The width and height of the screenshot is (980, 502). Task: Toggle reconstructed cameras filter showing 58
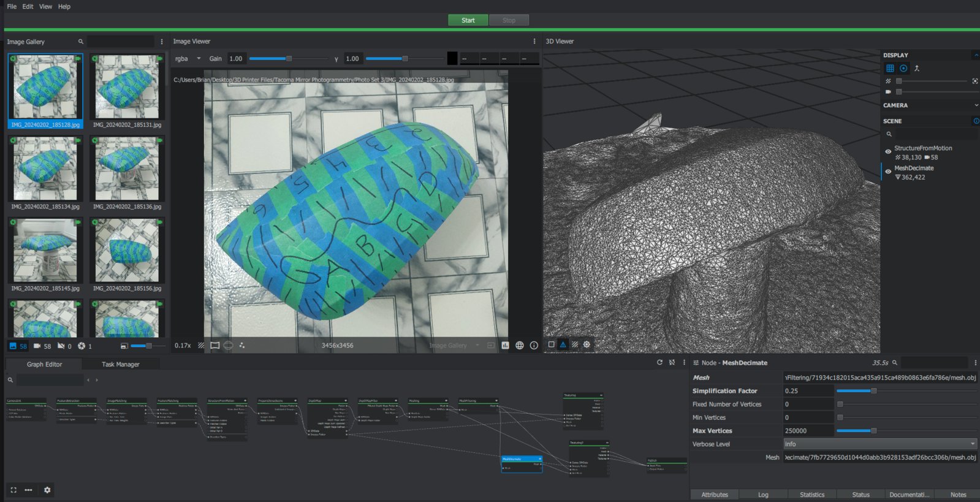[42, 346]
